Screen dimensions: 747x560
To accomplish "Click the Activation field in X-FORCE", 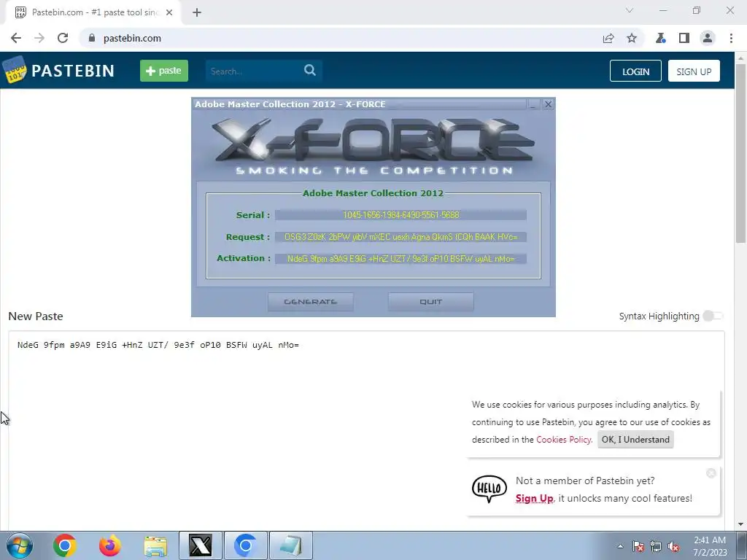I will coord(400,259).
